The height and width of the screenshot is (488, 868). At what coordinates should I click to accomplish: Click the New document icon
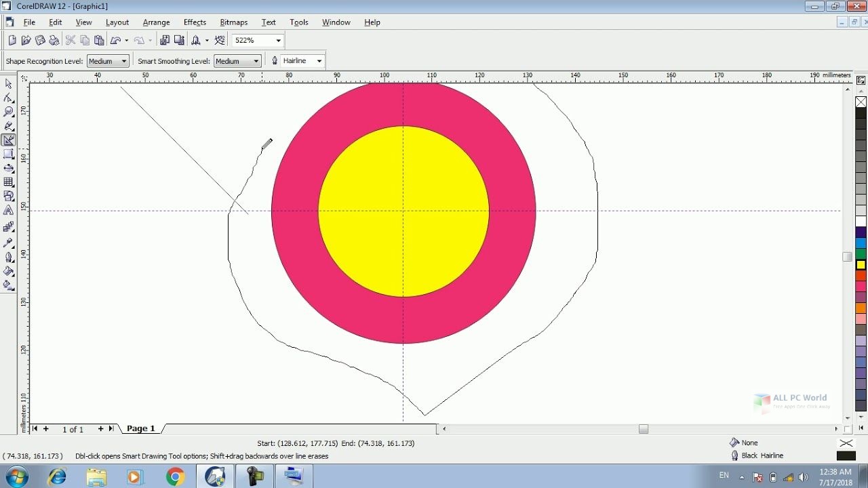pos(12,41)
